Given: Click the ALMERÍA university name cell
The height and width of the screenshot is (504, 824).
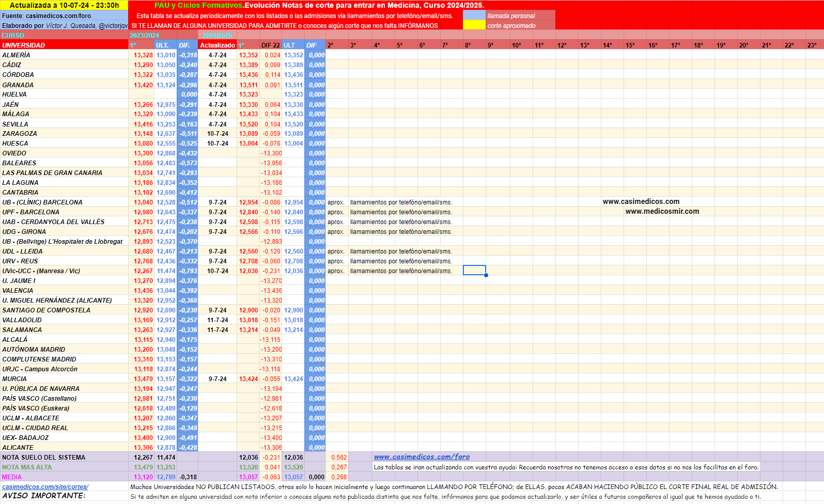Looking at the screenshot, I should click(64, 55).
